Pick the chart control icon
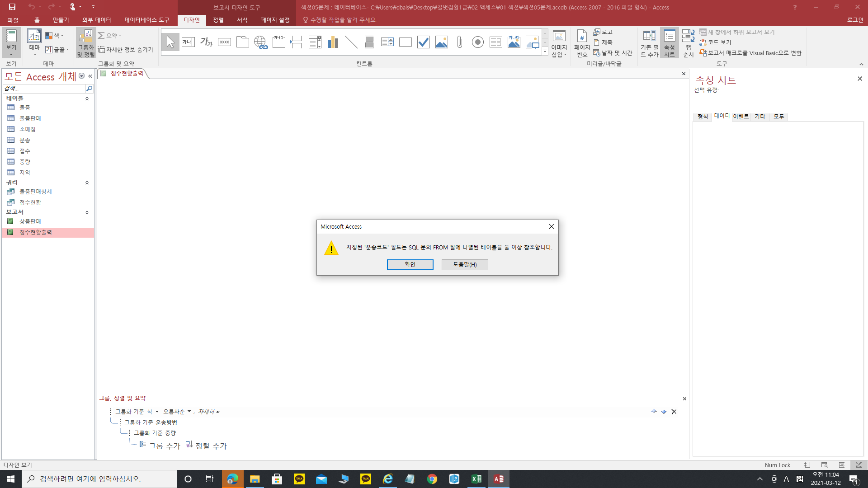Screen dimensions: 868x488 pyautogui.click(x=333, y=42)
